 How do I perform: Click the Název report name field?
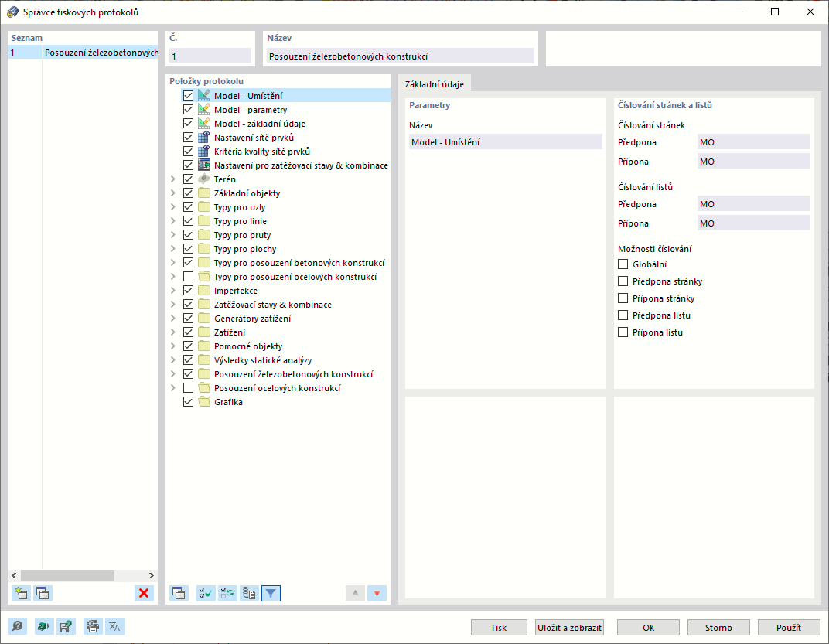coord(401,56)
